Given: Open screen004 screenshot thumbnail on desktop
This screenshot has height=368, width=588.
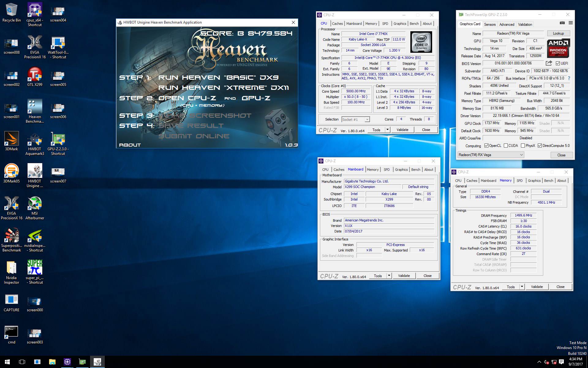Looking at the screenshot, I should (x=58, y=14).
